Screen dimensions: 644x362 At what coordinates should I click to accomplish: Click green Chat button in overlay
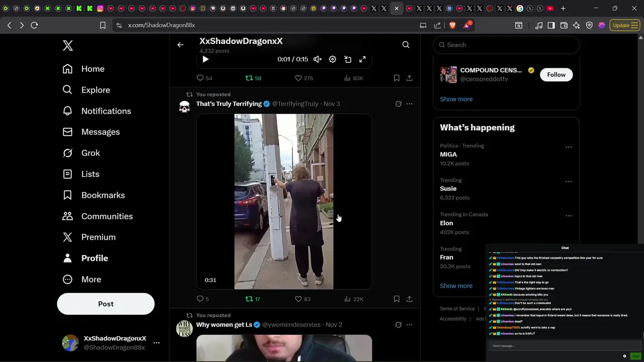635,356
